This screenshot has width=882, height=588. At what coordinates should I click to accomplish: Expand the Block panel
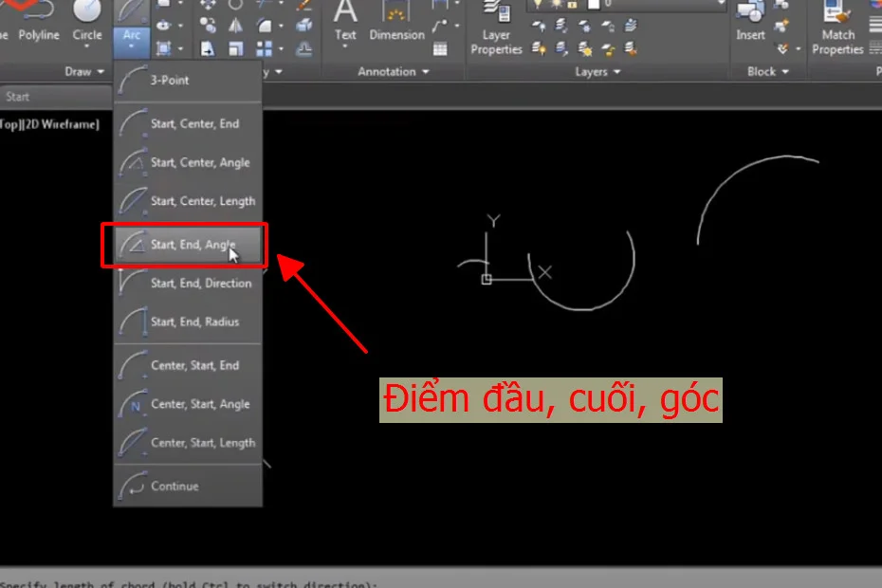[x=768, y=71]
